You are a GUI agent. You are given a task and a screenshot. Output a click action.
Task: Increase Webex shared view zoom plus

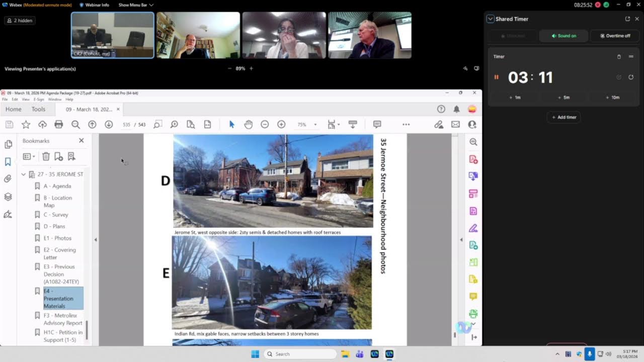(x=251, y=68)
